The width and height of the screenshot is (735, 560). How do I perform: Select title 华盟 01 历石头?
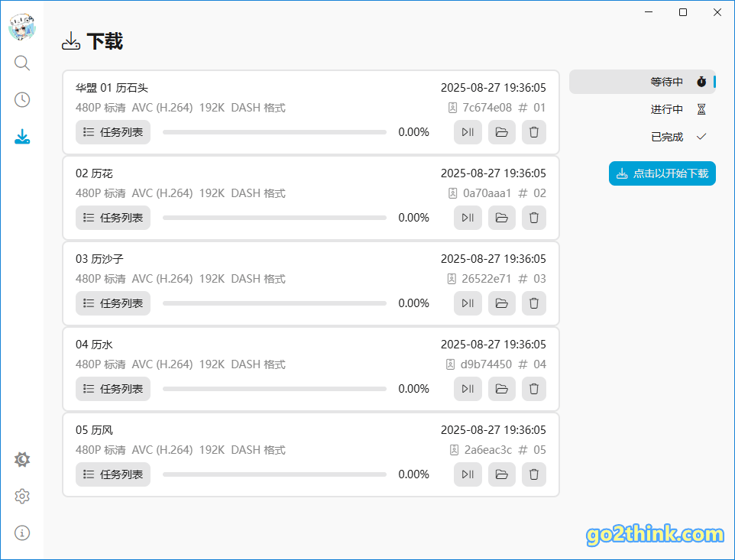(112, 88)
